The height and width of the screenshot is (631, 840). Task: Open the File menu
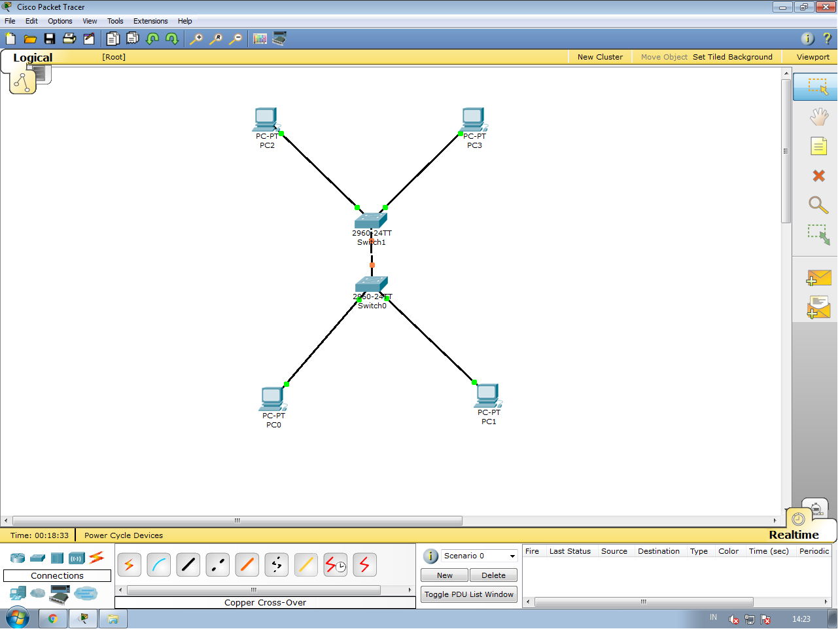click(10, 21)
